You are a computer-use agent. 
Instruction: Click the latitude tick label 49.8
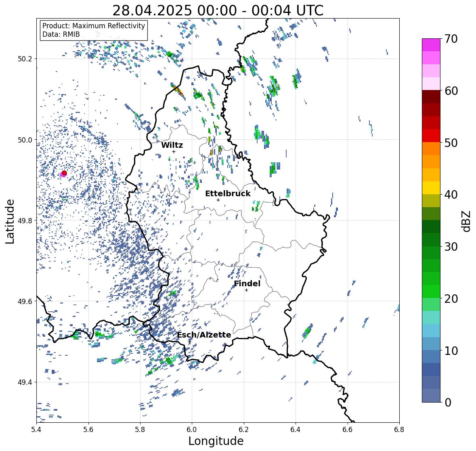click(25, 220)
